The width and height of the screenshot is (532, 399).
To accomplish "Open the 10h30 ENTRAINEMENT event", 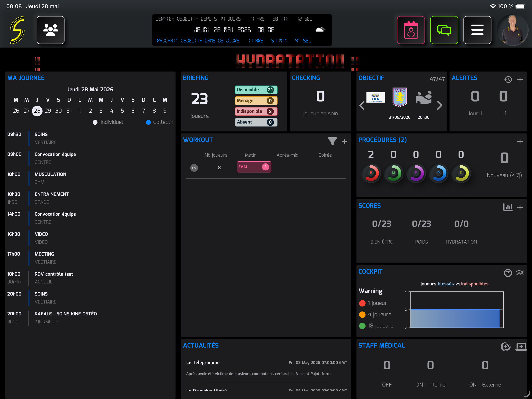I will pos(90,198).
